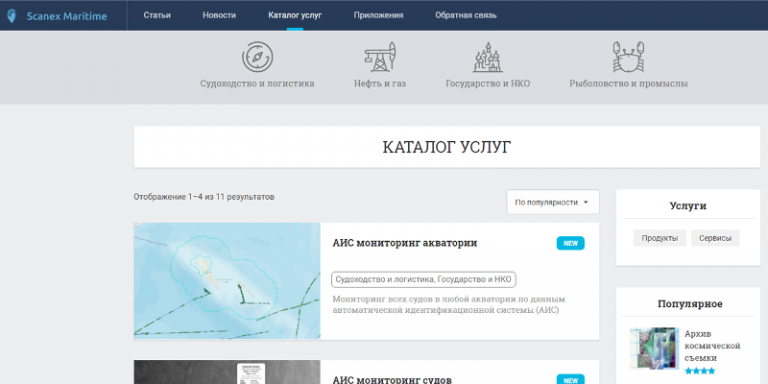Click the cathedral icon for Государство и НКО
This screenshot has height=384, width=768.
coord(488,57)
